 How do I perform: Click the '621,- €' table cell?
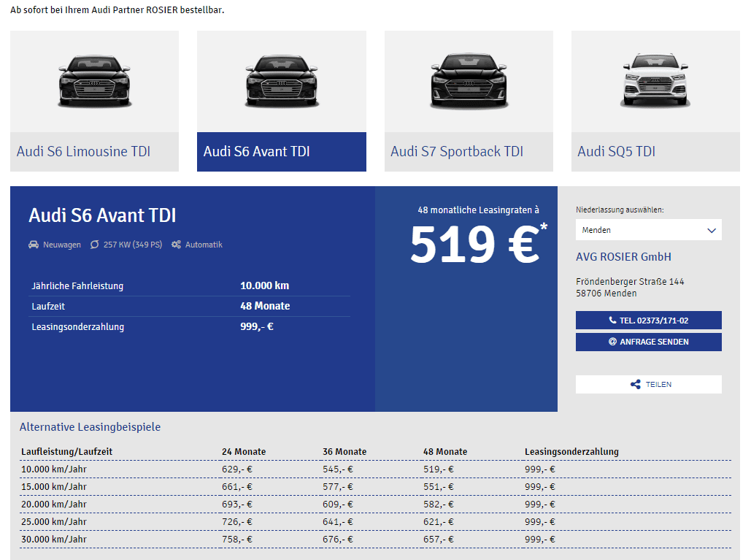point(438,521)
